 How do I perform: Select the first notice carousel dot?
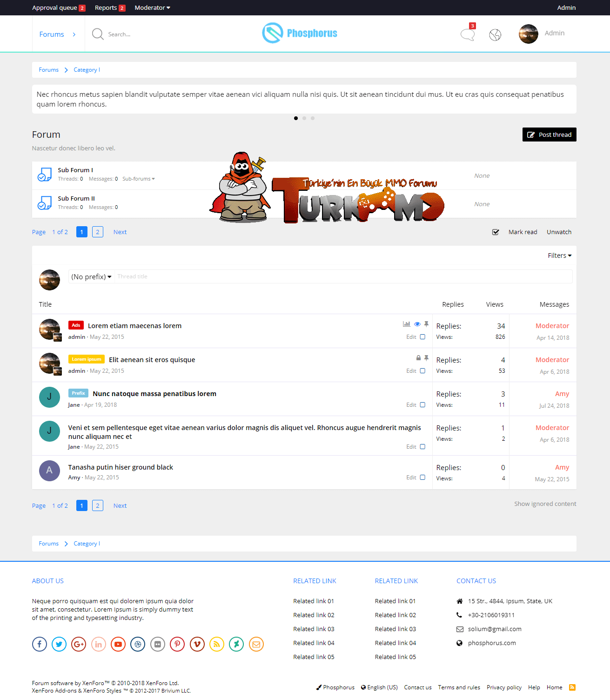coord(296,118)
